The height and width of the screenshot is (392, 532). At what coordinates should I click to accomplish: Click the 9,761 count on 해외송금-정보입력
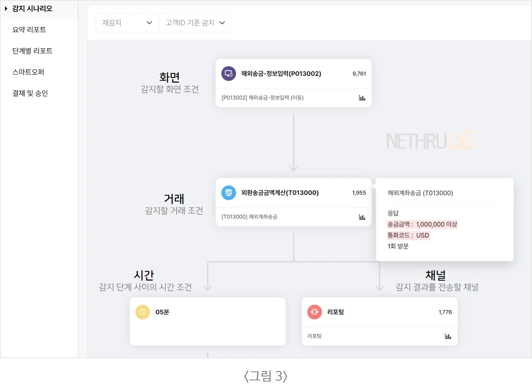[x=359, y=73]
